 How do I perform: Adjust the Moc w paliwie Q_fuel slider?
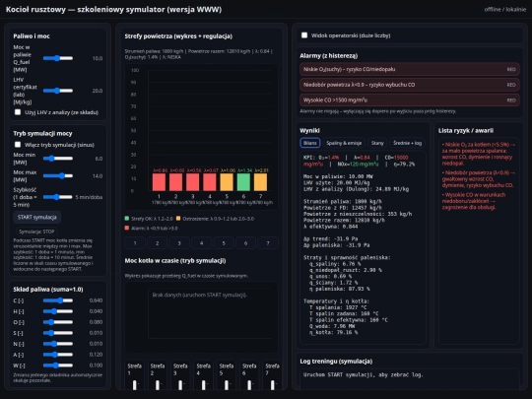[58, 58]
